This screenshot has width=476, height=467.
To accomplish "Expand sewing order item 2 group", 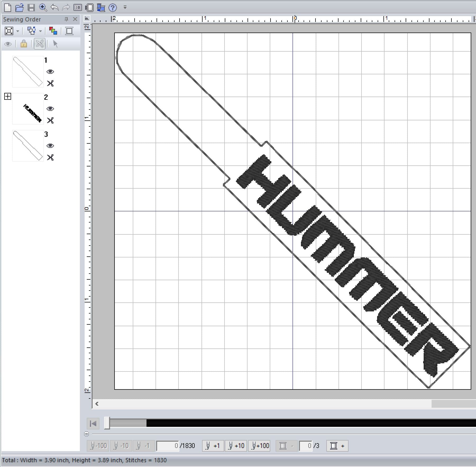I will (x=8, y=96).
